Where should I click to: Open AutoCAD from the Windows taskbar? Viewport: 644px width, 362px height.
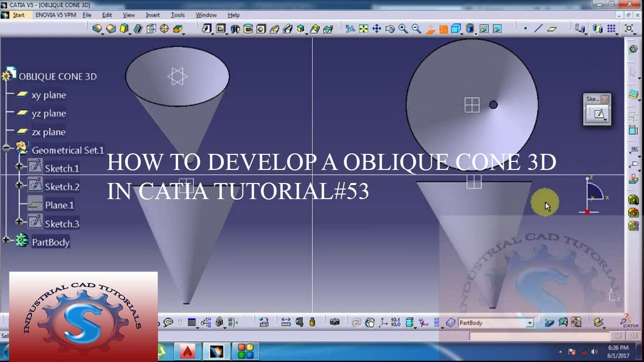(x=188, y=352)
